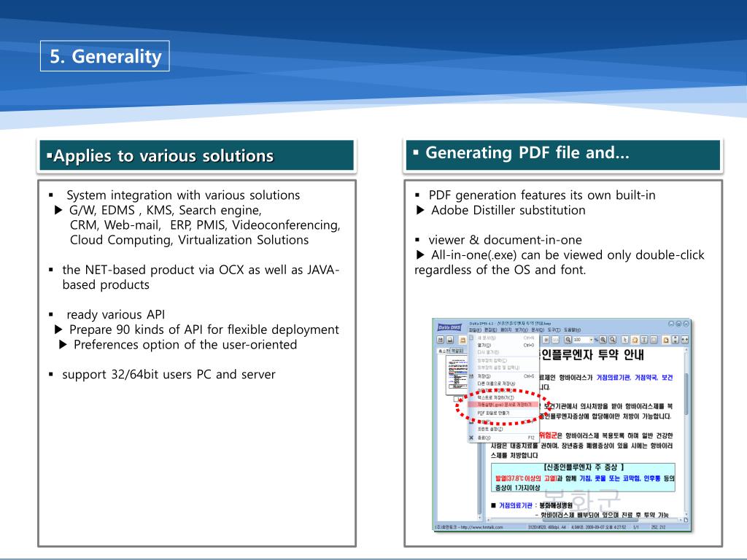Click the text viewer & document-in-one
747x560 pixels.
[505, 240]
